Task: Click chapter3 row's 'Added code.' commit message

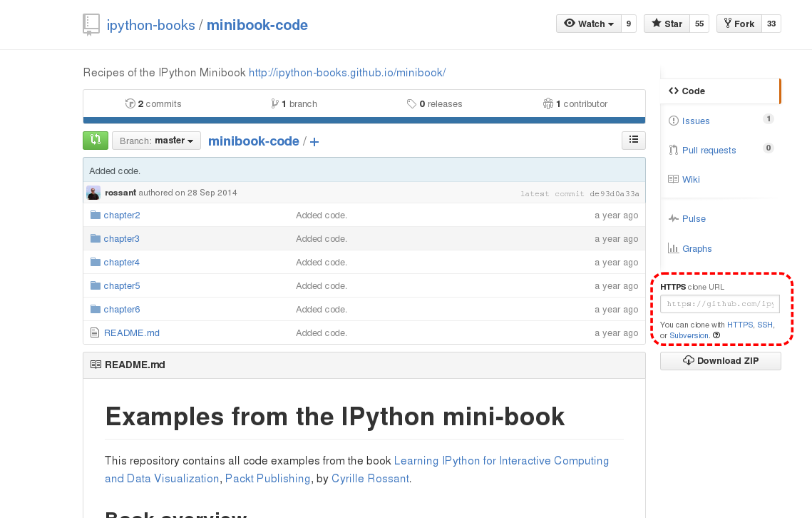Action: tap(322, 238)
